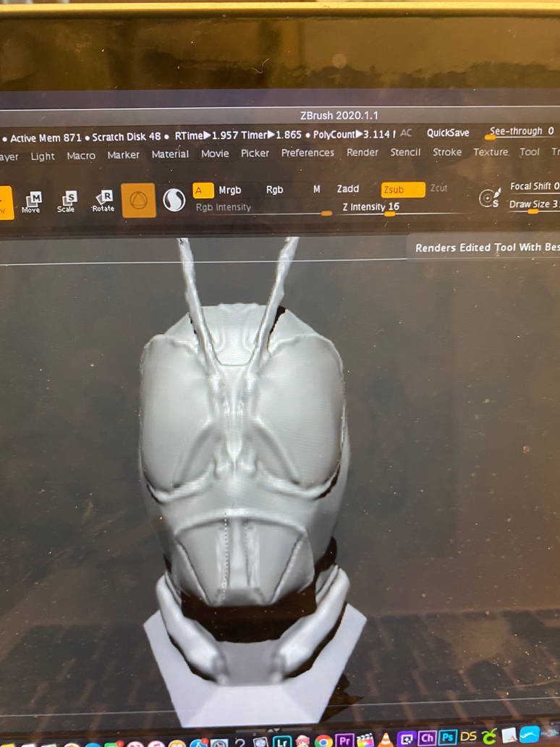Open the Macro menu
560x747 pixels.
coord(81,156)
